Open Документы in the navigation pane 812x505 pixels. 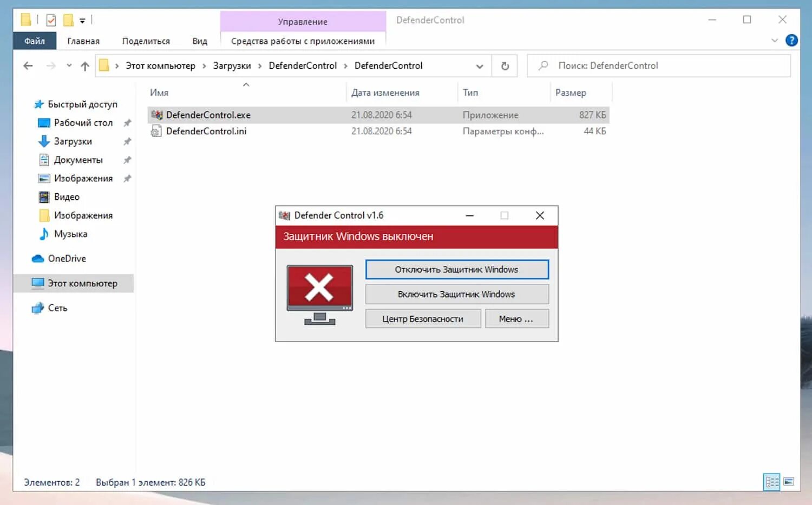click(x=78, y=160)
